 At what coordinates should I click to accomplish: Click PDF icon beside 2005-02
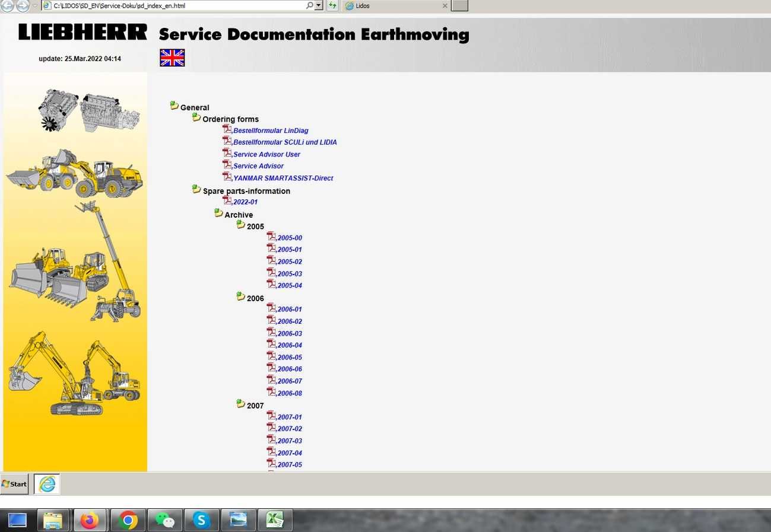(x=272, y=260)
